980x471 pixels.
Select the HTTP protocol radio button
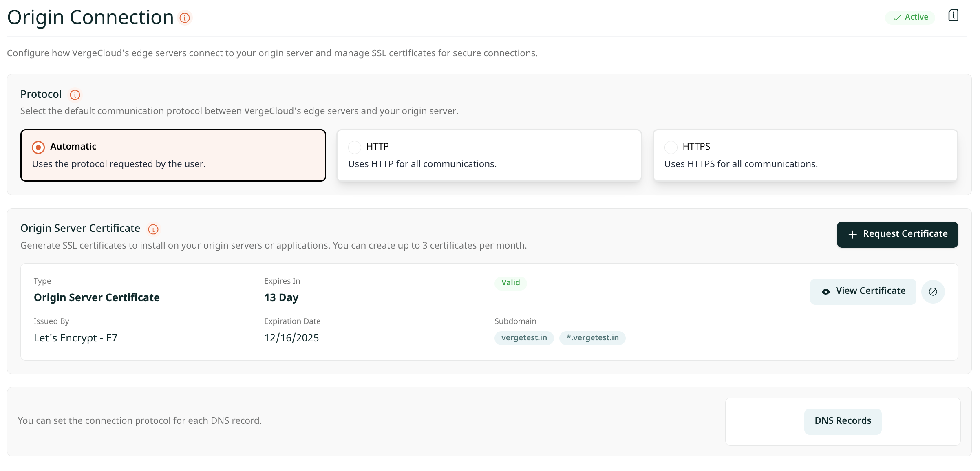coord(355,147)
